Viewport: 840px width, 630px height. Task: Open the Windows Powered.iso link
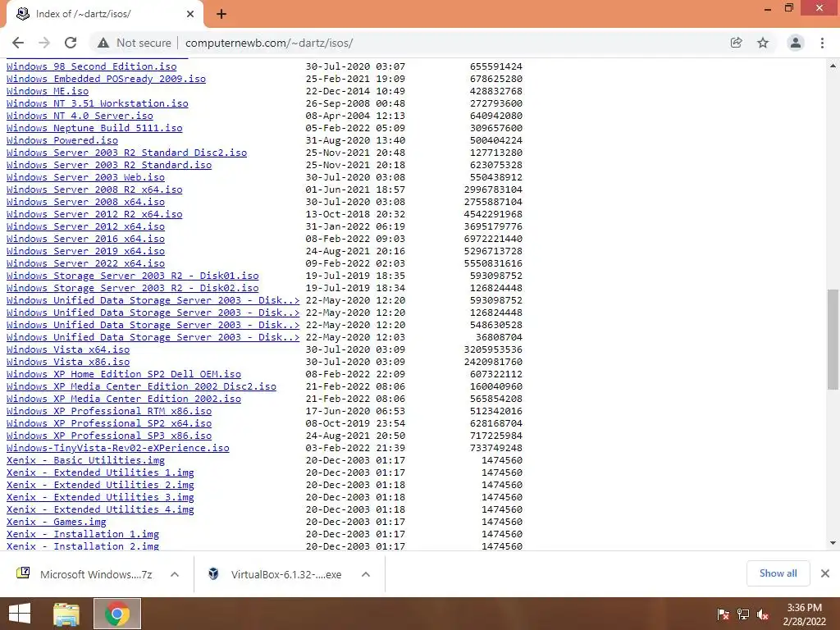coord(62,140)
